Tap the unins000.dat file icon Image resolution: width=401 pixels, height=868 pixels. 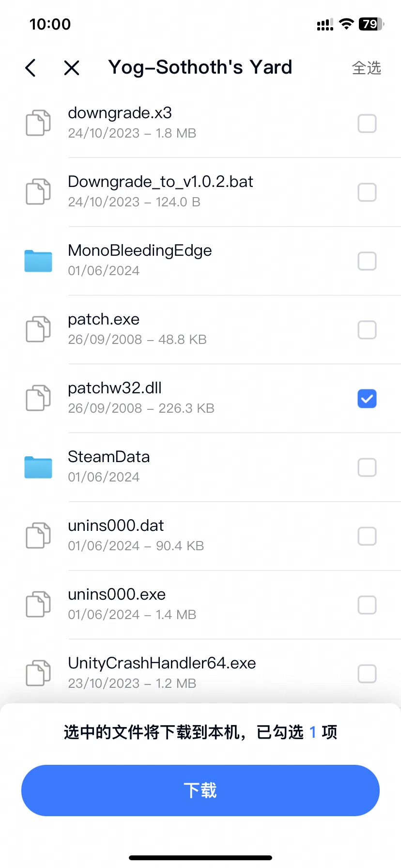(x=38, y=536)
